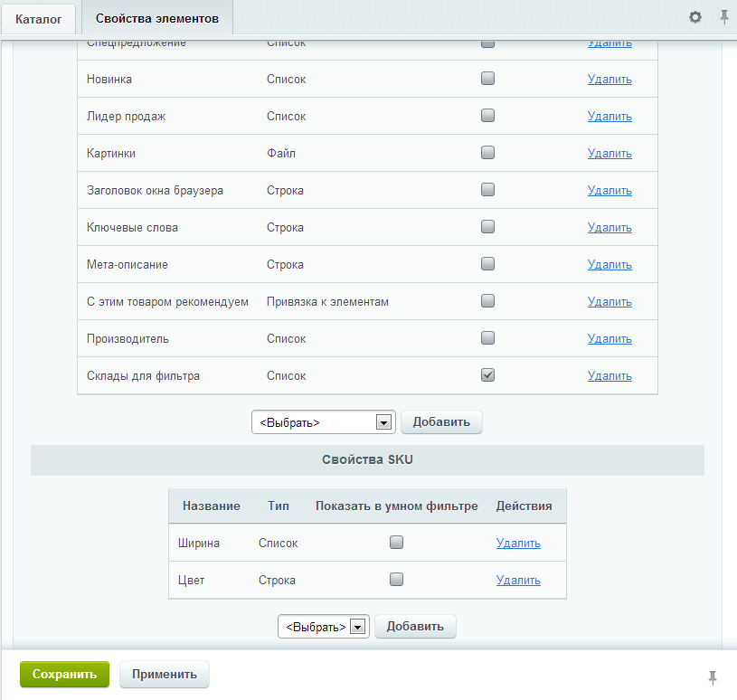Viewport: 737px width, 700px height.
Task: Toggle smart filter checkbox for Ширина
Action: tap(396, 543)
